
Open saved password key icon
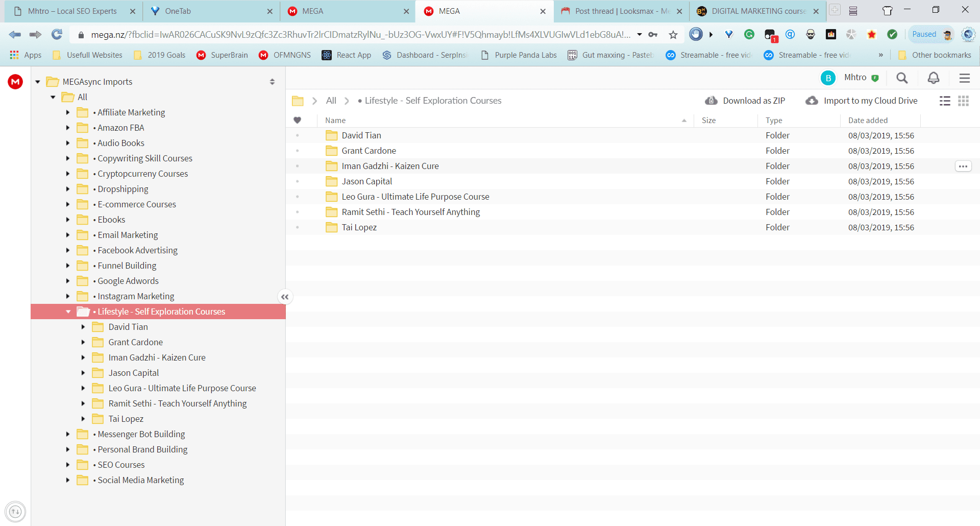pos(653,35)
